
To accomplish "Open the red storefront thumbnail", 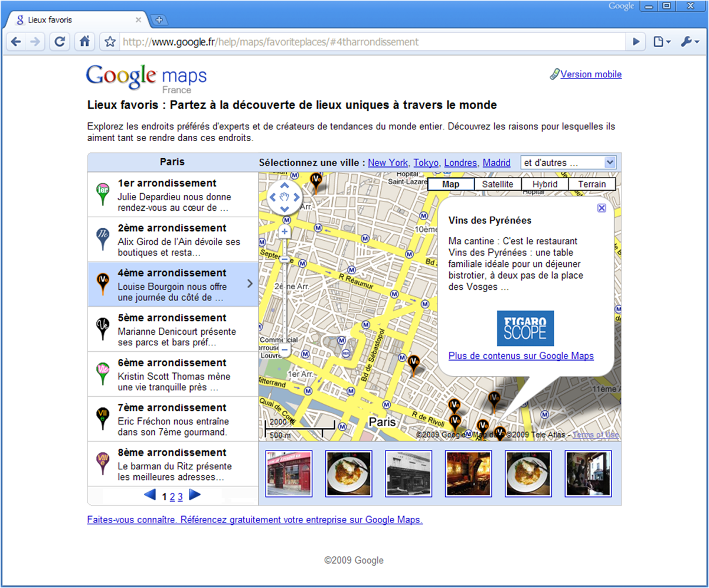I will point(289,473).
